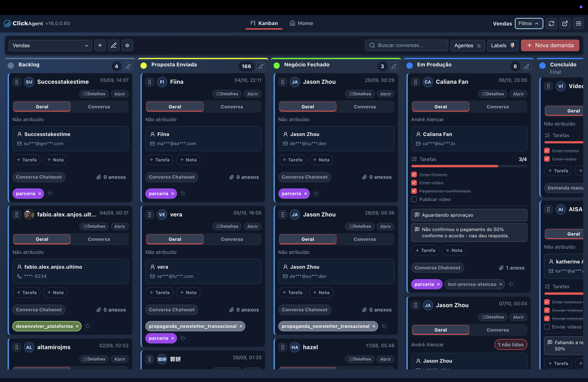Click the drag handle on Fiina card
This screenshot has height=382, width=588.
click(x=149, y=82)
